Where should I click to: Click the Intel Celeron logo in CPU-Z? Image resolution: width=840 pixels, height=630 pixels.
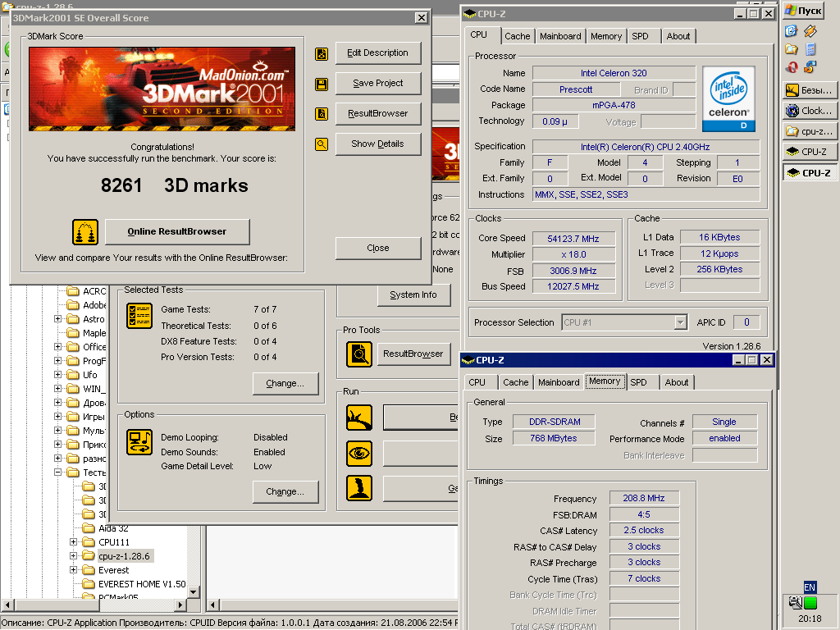click(x=728, y=98)
